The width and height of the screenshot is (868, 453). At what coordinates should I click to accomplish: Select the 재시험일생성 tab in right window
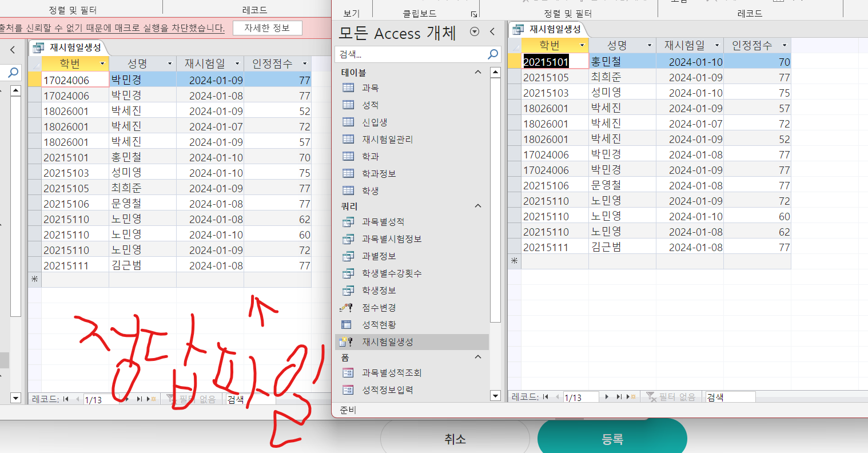[x=549, y=29]
